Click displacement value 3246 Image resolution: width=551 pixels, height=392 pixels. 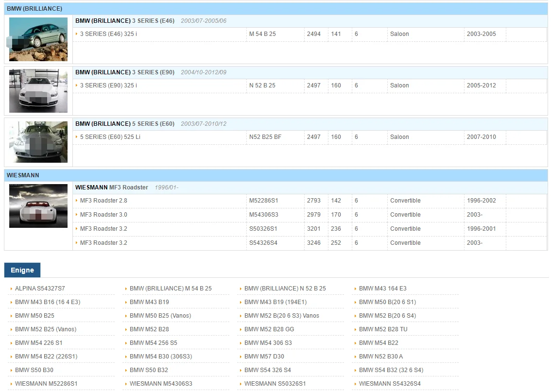point(313,243)
